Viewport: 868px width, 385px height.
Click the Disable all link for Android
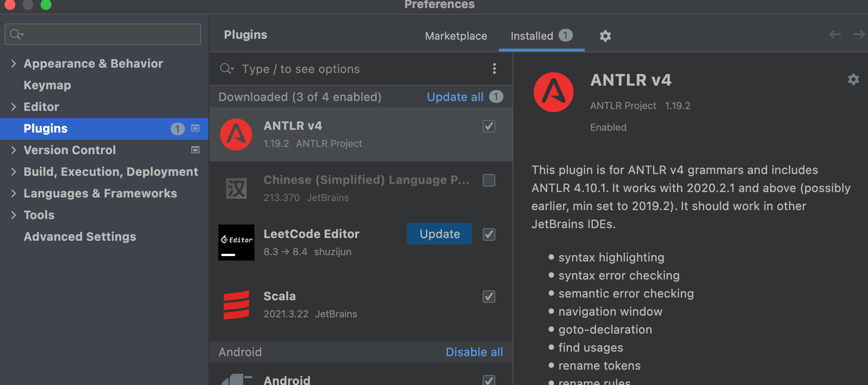(474, 352)
